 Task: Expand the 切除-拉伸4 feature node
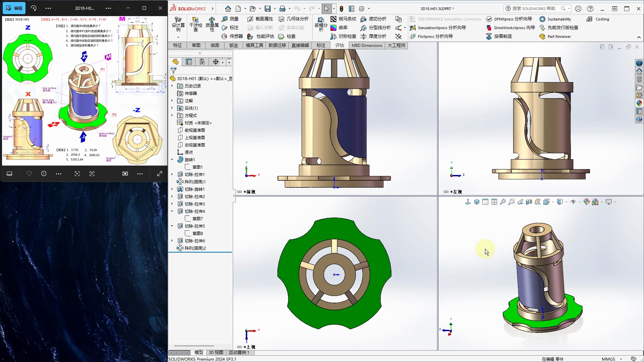172,211
